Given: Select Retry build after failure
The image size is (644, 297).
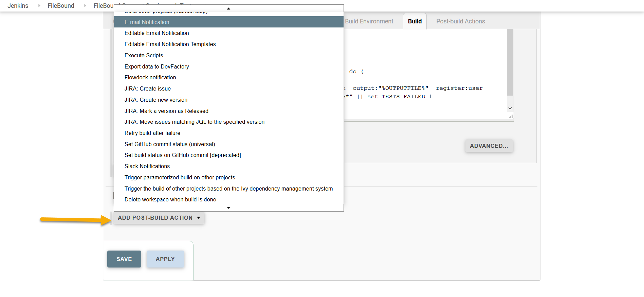Looking at the screenshot, I should coord(228,133).
